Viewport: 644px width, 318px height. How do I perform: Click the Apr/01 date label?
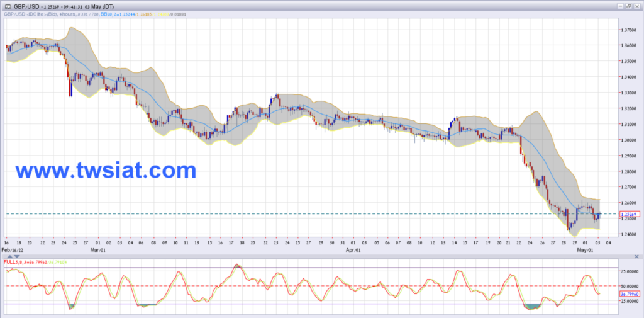tap(353, 250)
